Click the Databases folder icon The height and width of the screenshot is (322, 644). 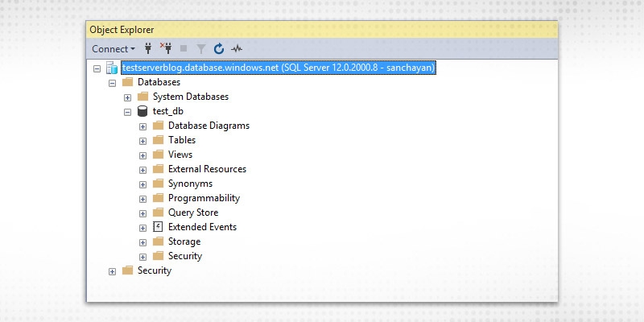pos(128,82)
